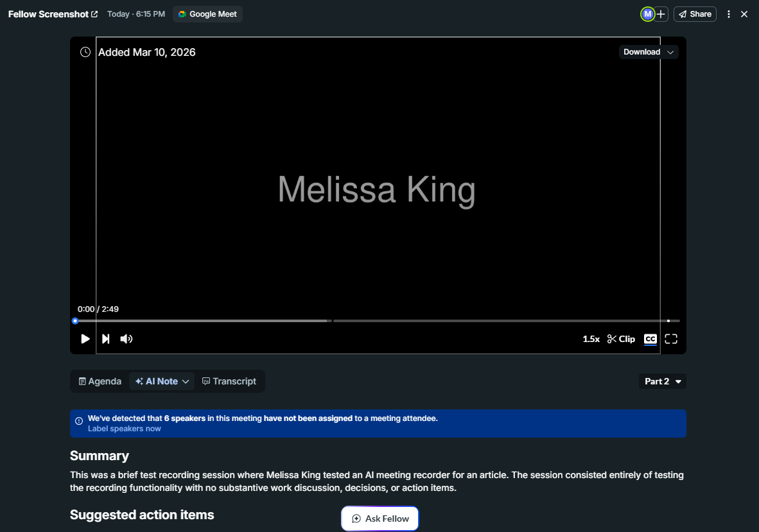Open the three-dot more options menu

pos(729,14)
